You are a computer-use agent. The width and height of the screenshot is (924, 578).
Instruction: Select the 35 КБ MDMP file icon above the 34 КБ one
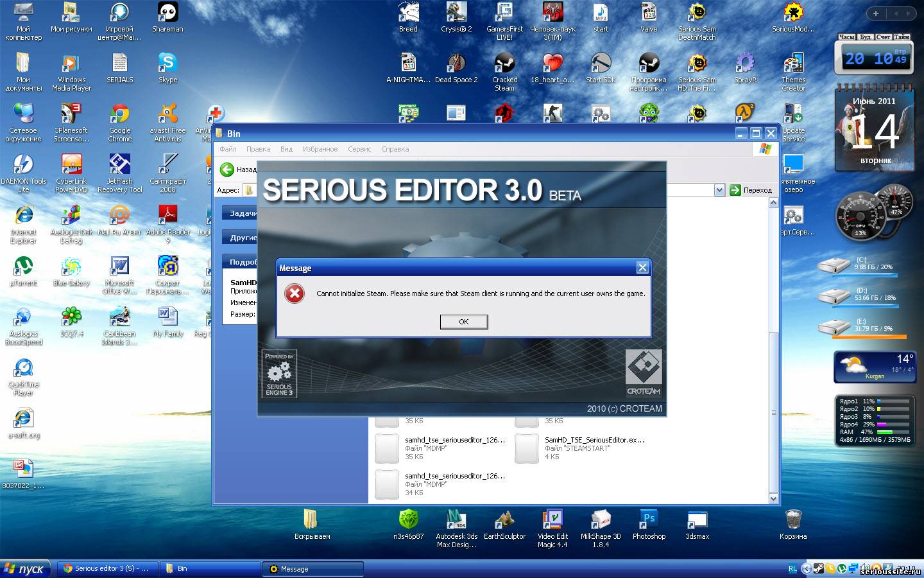pos(387,448)
